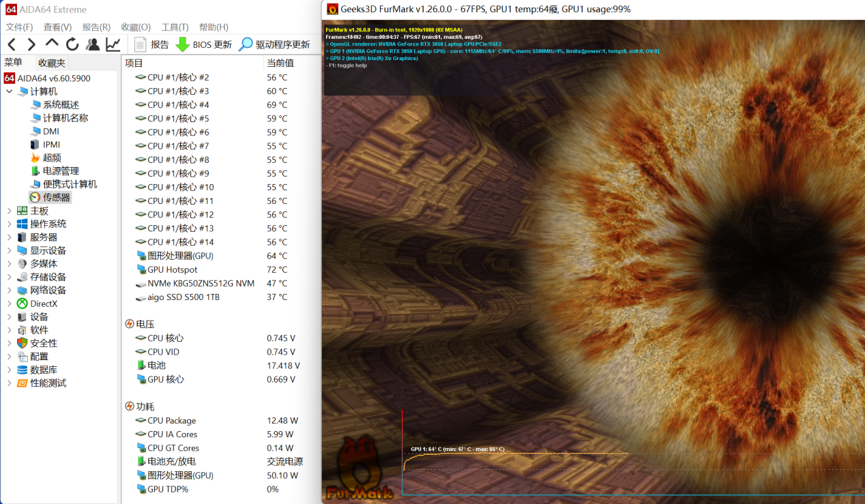This screenshot has height=504, width=865.
Task: Open the 文件(F) menu
Action: click(x=19, y=27)
